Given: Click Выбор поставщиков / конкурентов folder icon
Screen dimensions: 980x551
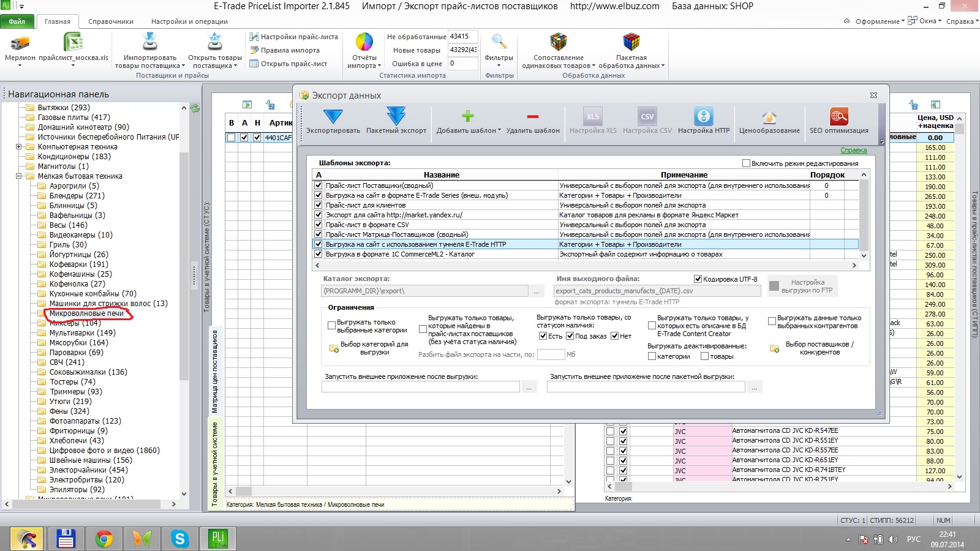Looking at the screenshot, I should click(x=774, y=348).
